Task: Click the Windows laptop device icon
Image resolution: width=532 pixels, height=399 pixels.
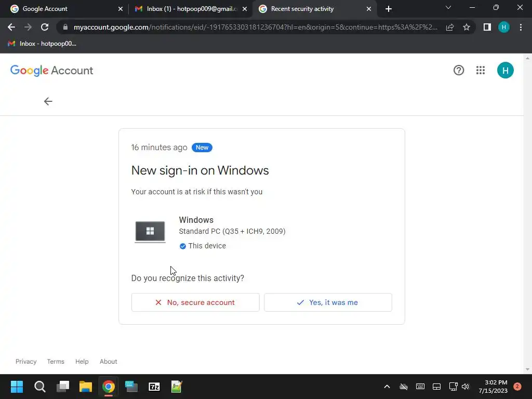Action: 150,232
